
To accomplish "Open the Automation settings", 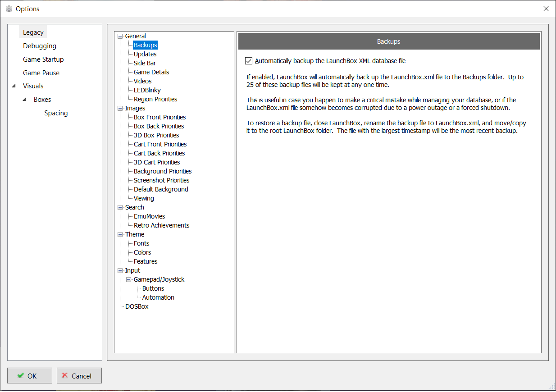I will click(x=158, y=297).
